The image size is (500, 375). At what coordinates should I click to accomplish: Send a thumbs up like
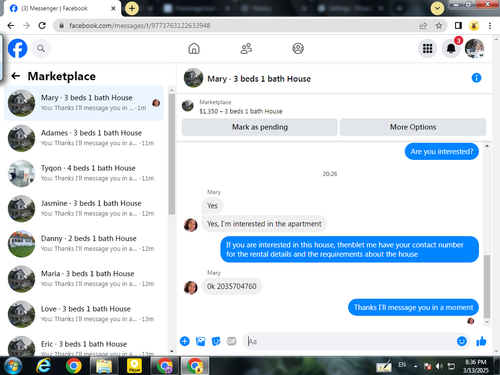pos(481,341)
